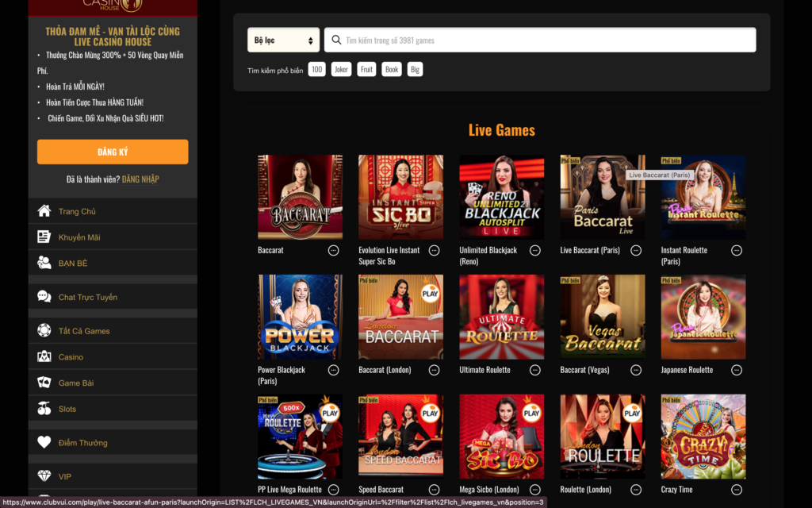Open options for Japanese Roulette
This screenshot has height=508, width=812.
point(737,370)
